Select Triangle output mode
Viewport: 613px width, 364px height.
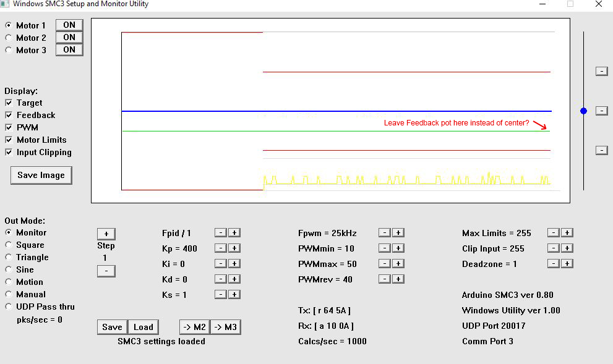[8, 257]
